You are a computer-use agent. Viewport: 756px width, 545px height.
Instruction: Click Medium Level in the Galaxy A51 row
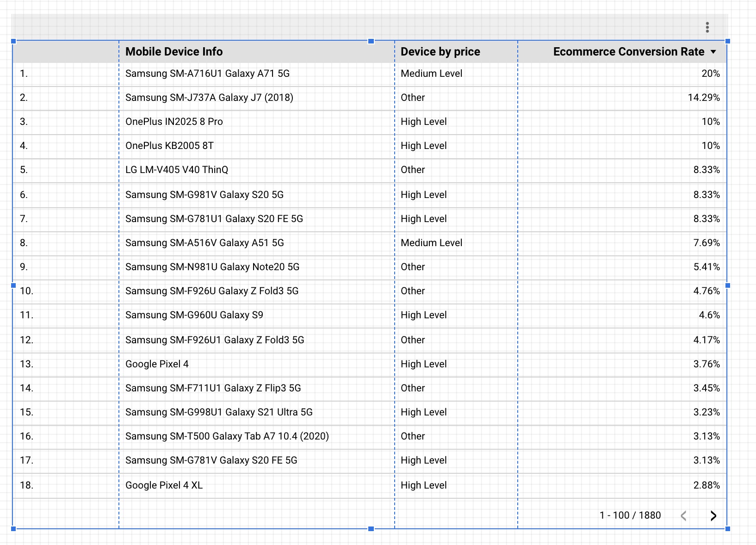click(x=431, y=243)
